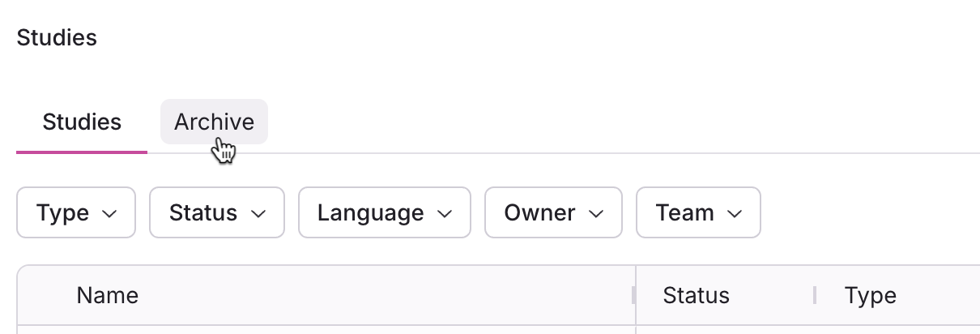Image resolution: width=980 pixels, height=334 pixels.
Task: Switch to the Archive tab
Action: pos(214,122)
